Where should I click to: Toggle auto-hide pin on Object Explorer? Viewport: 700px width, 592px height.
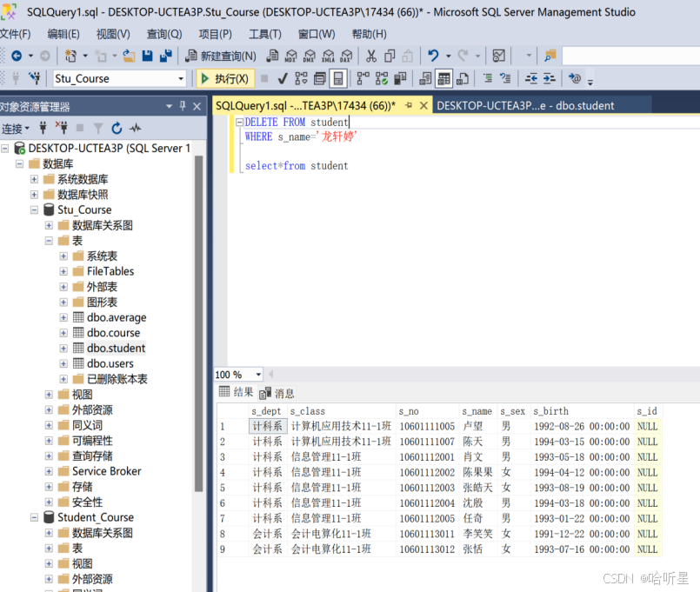(x=183, y=106)
